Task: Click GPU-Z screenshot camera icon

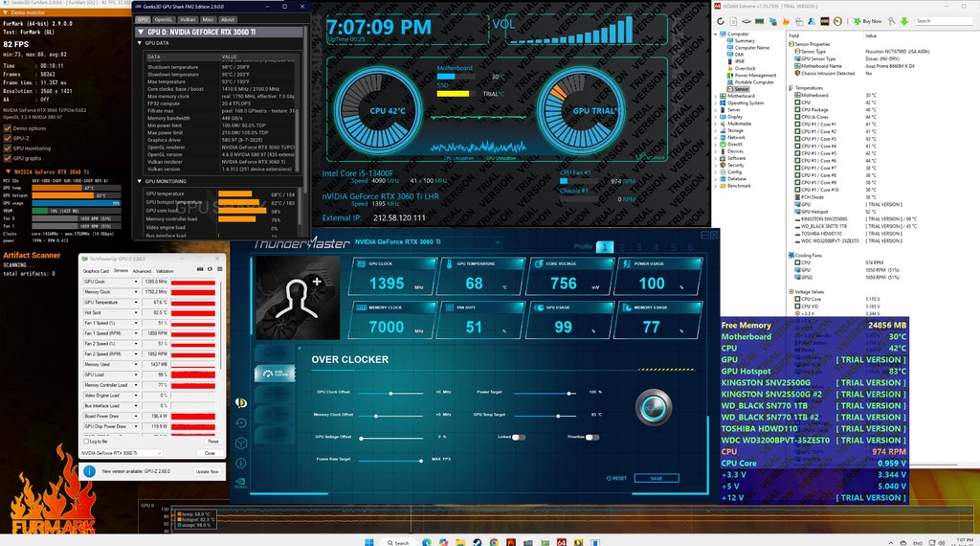Action: pyautogui.click(x=200, y=269)
